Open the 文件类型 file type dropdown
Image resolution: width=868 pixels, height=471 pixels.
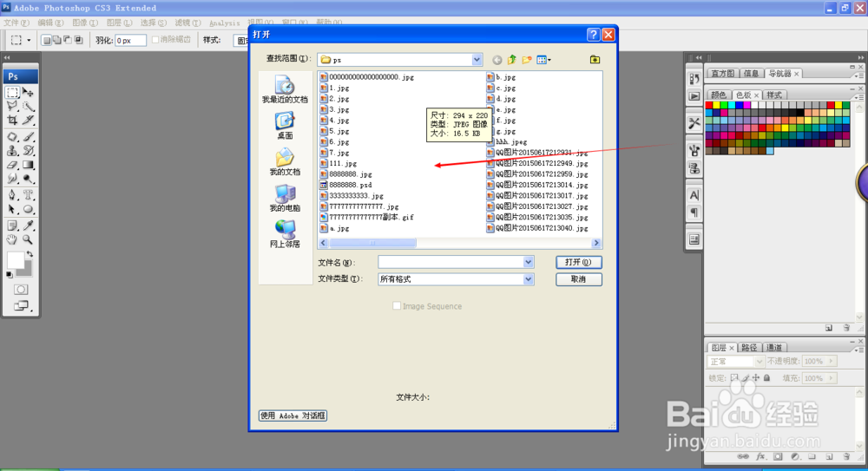pos(528,279)
